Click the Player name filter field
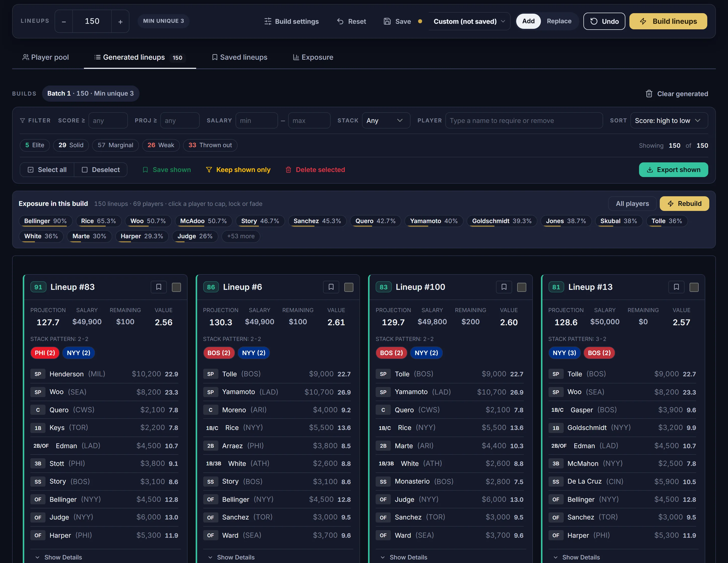This screenshot has height=563, width=728. click(524, 120)
